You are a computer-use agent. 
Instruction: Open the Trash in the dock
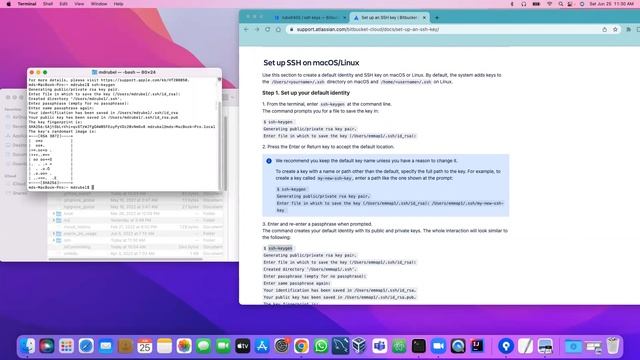[x=613, y=346]
